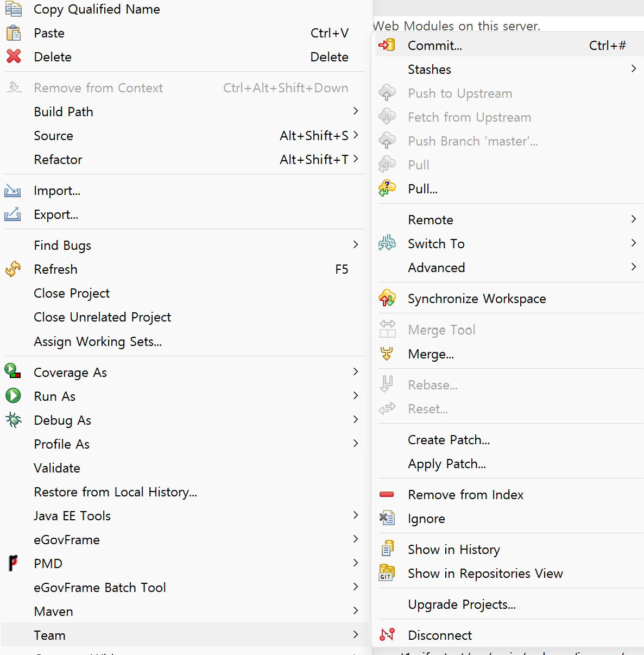Screen dimensions: 644x655
Task: Click the Disconnect icon
Action: pos(387,634)
